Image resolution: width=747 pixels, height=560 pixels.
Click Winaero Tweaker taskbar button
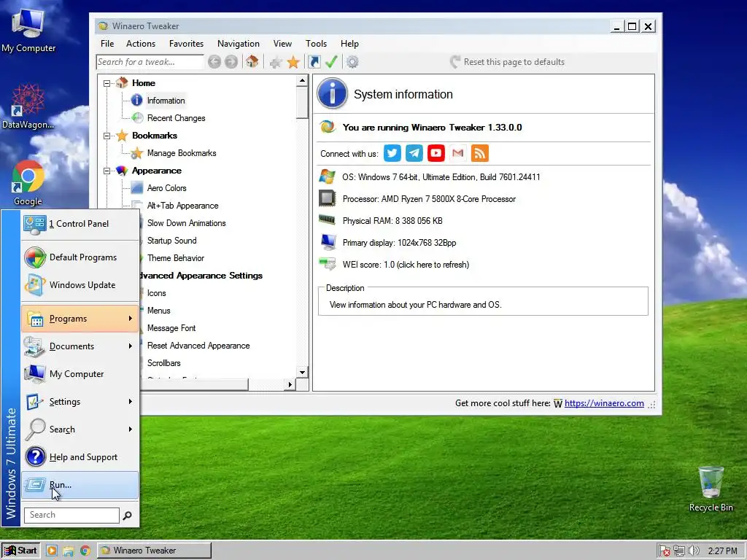(x=155, y=551)
